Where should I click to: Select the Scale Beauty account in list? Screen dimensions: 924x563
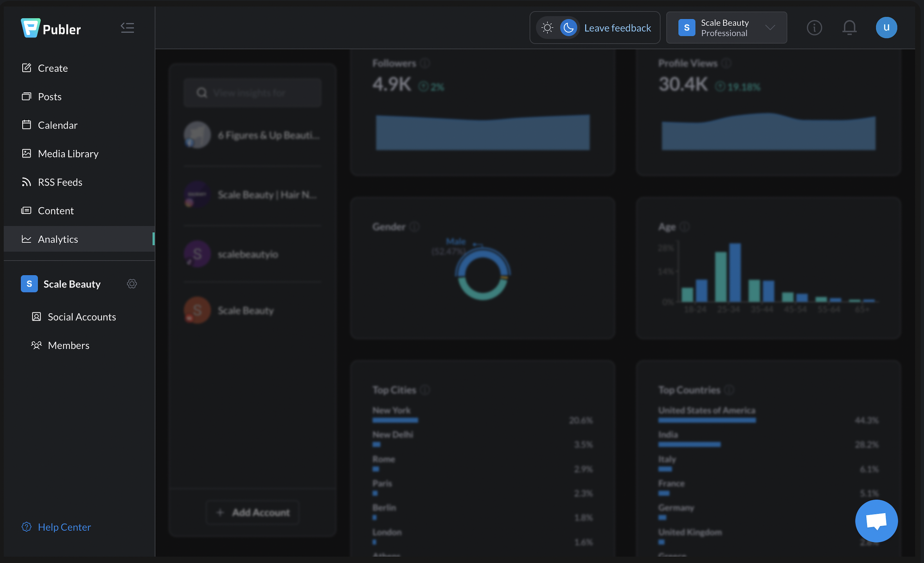pyautogui.click(x=253, y=310)
